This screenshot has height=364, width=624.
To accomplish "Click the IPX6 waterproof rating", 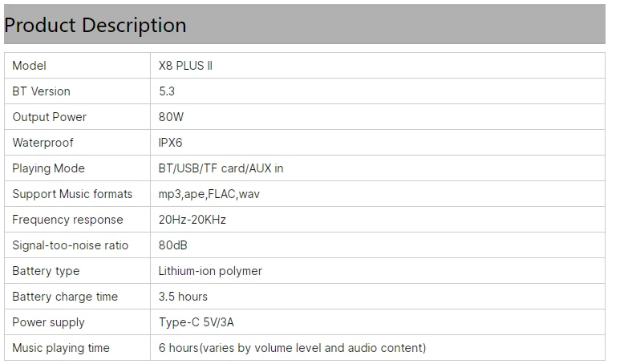I will 171,143.
